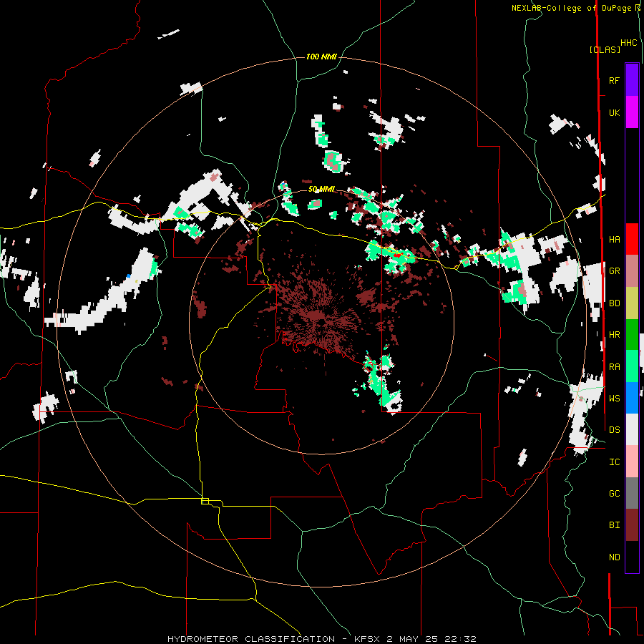Click the [CLAS] units label
Image resolution: width=644 pixels, height=644 pixels.
tap(605, 49)
